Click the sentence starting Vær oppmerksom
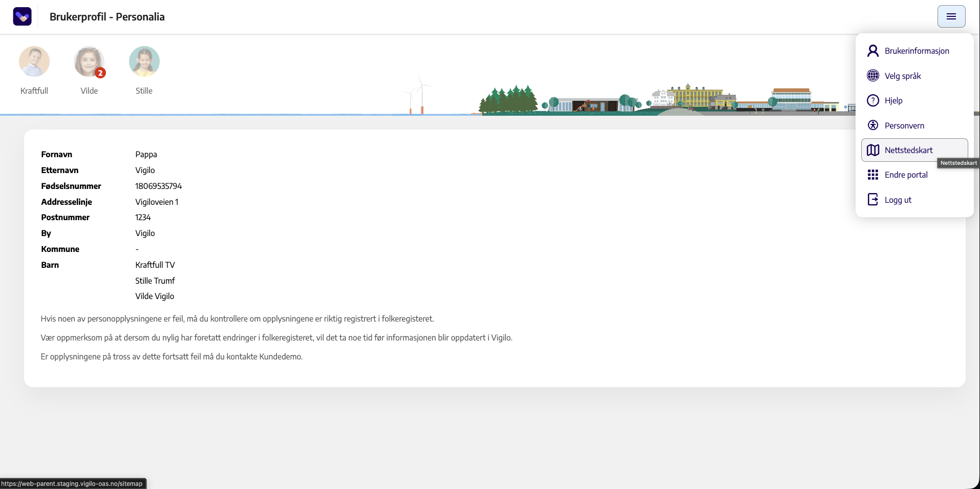The image size is (980, 489). click(276, 337)
